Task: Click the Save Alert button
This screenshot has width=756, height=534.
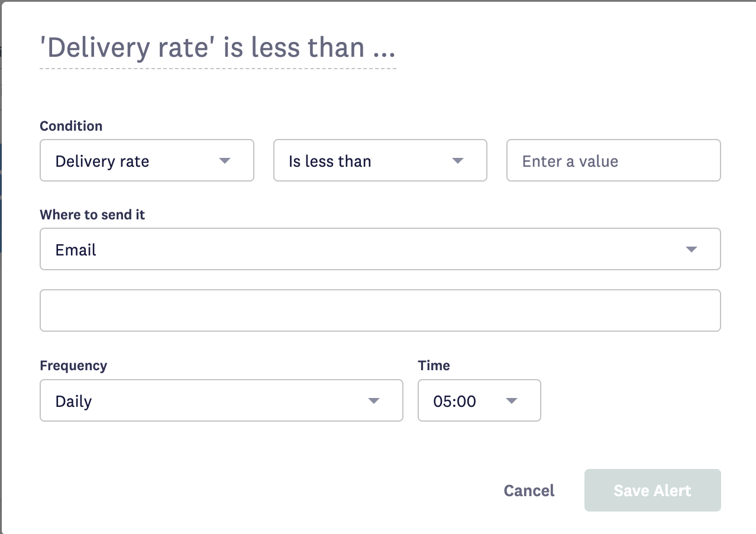Action: click(x=652, y=490)
